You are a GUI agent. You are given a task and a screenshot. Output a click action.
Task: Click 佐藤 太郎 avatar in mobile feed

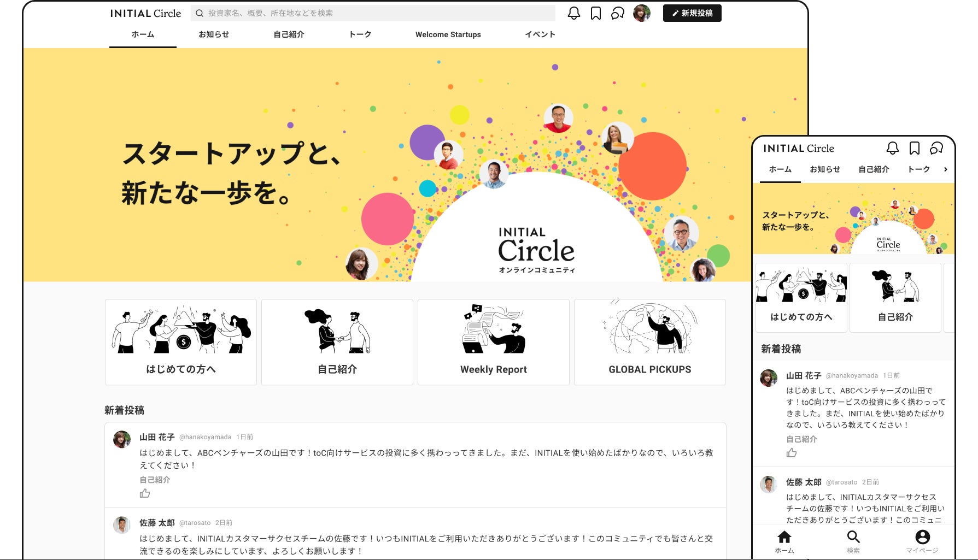[x=769, y=485]
